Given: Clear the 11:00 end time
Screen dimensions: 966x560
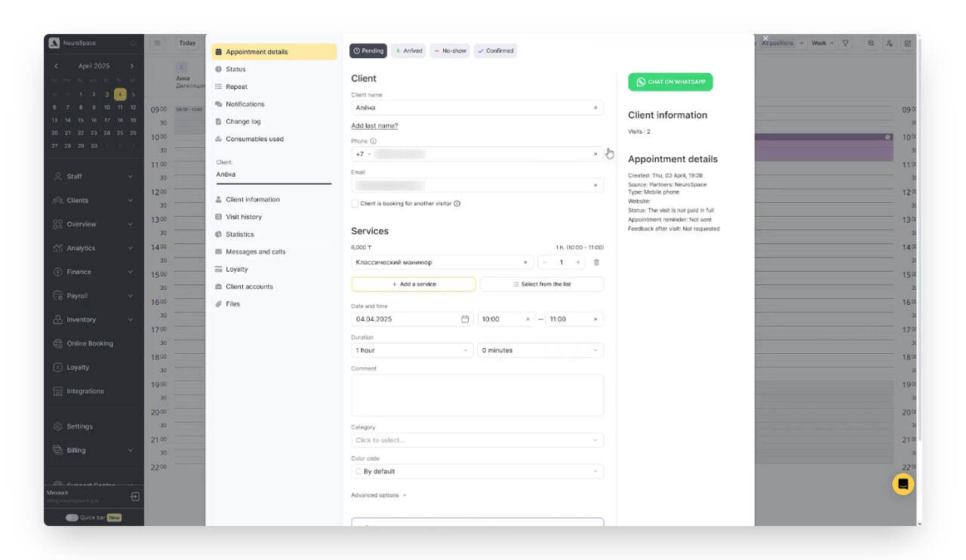Looking at the screenshot, I should pos(595,319).
